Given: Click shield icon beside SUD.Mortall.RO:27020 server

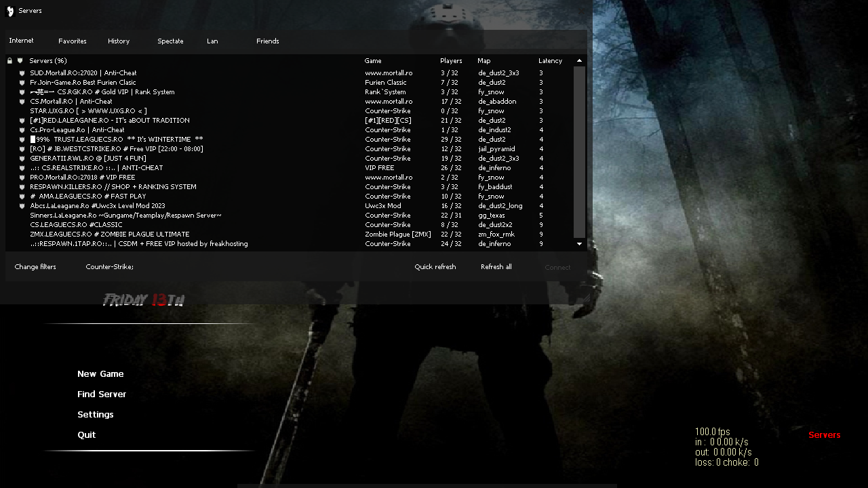Looking at the screenshot, I should click(22, 73).
